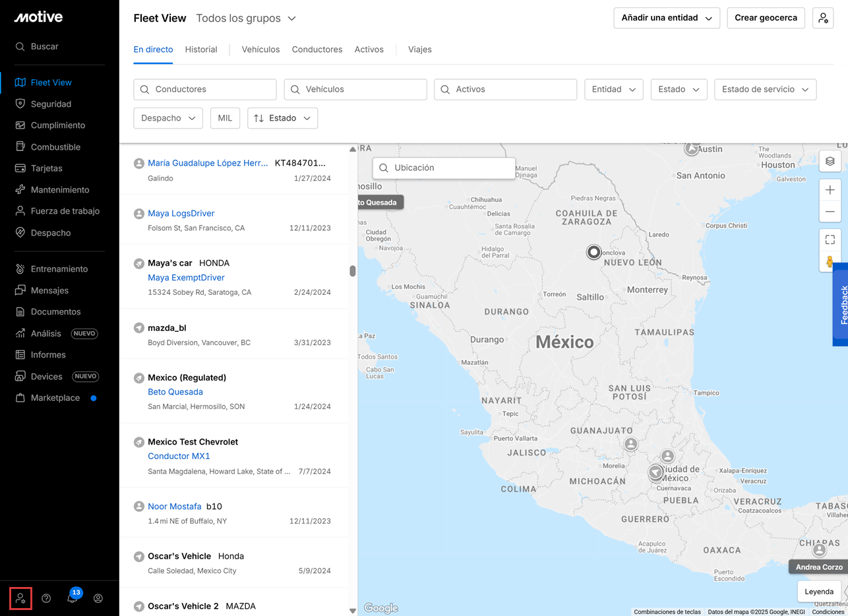Open the map layers icon
The width and height of the screenshot is (848, 616).
tap(830, 161)
